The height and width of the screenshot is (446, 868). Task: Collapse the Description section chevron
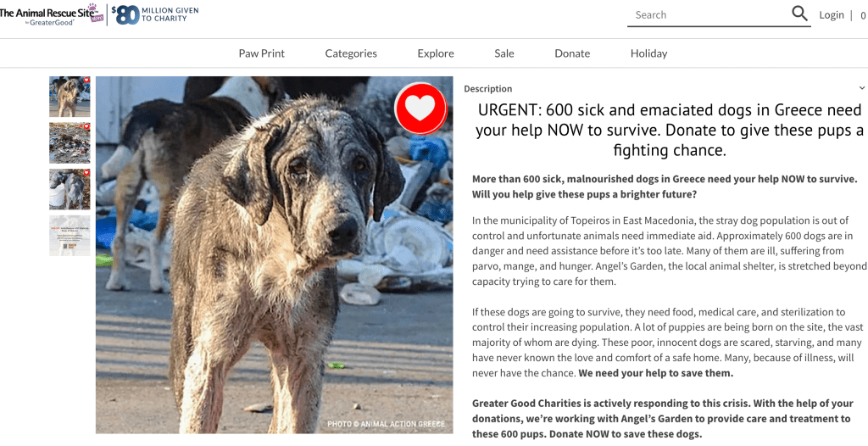[862, 88]
